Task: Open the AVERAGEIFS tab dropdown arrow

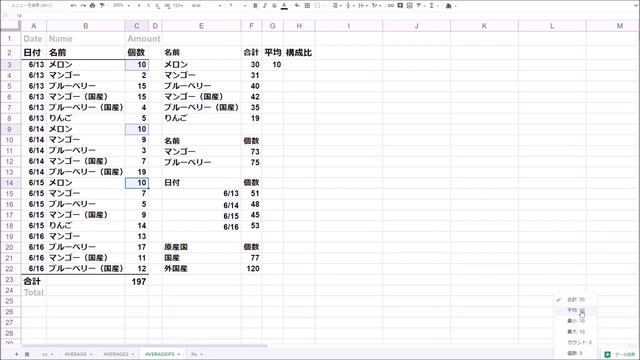Action: click(x=179, y=354)
